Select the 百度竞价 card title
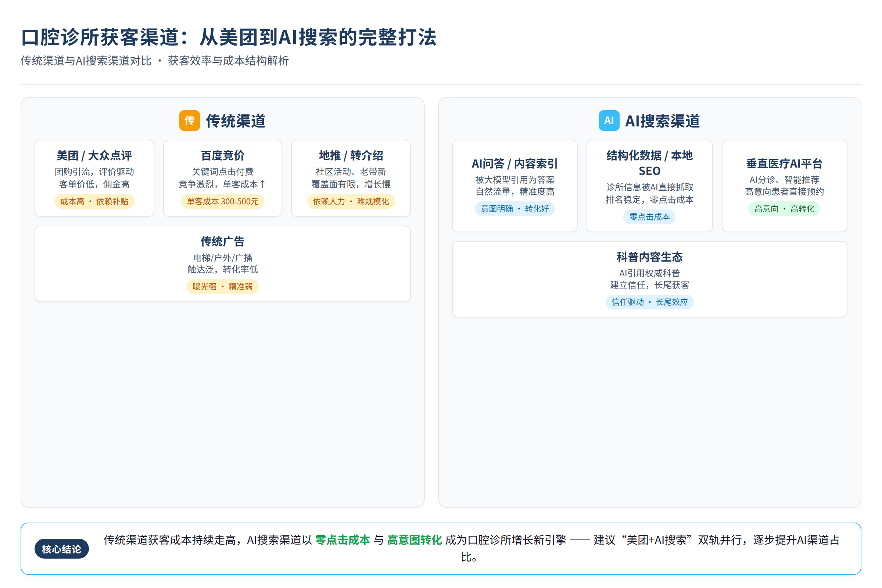This screenshot has width=882, height=588. tap(223, 155)
